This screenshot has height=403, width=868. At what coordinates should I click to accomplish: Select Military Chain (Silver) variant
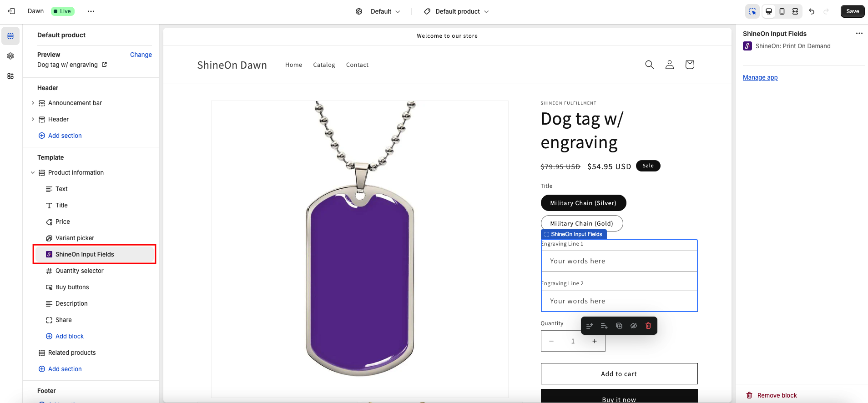(x=583, y=203)
